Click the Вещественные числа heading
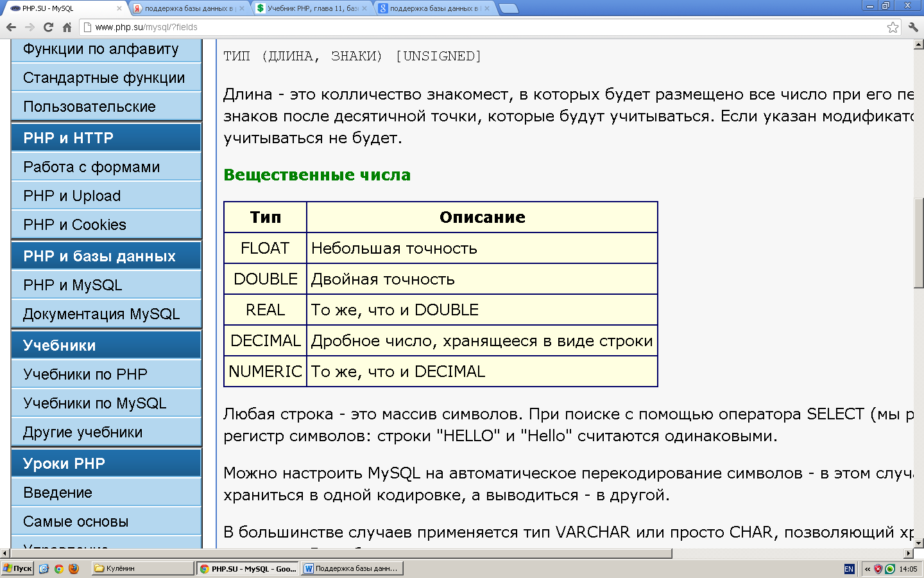The image size is (924, 578). [x=317, y=175]
